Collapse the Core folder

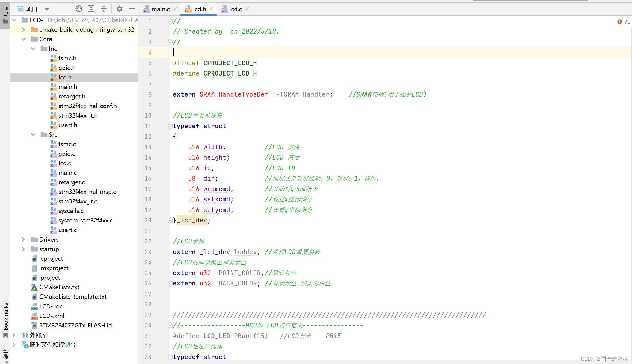[x=23, y=39]
